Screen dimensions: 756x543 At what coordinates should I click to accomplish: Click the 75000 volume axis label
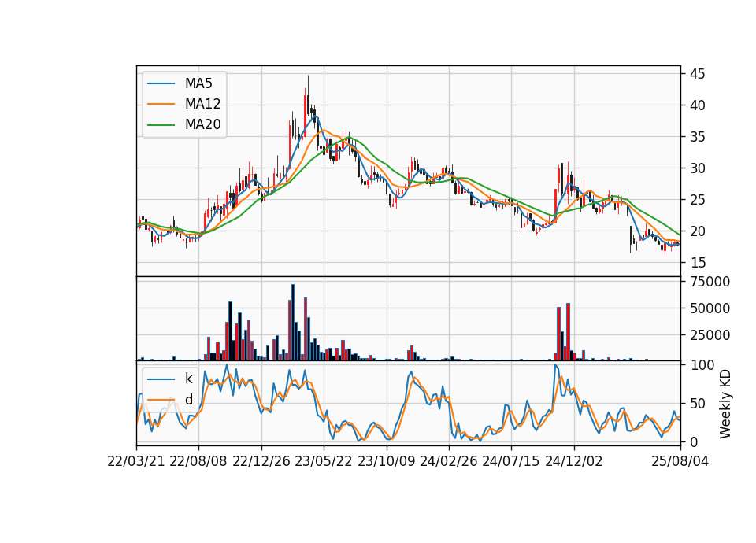click(710, 282)
